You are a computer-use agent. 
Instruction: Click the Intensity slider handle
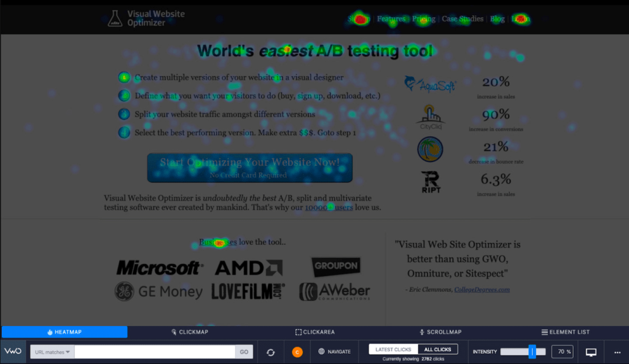coord(532,352)
